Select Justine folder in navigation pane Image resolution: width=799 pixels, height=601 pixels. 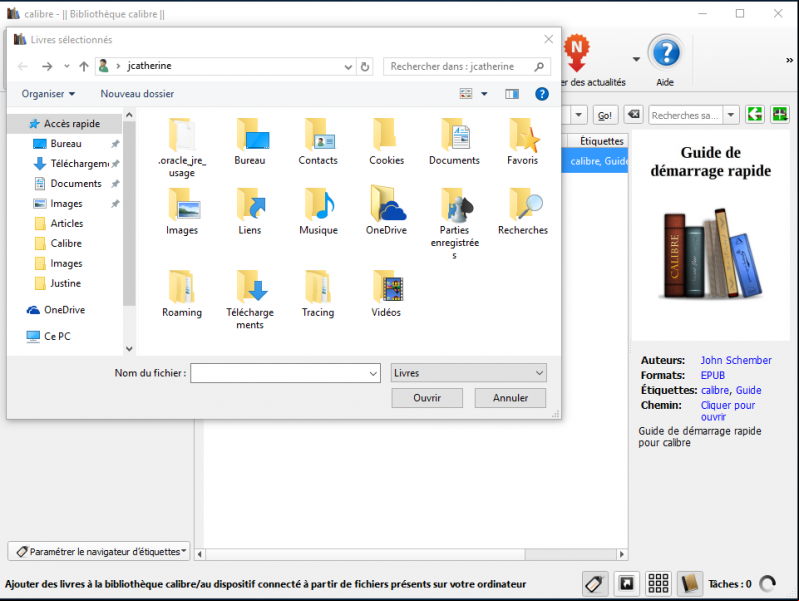65,283
